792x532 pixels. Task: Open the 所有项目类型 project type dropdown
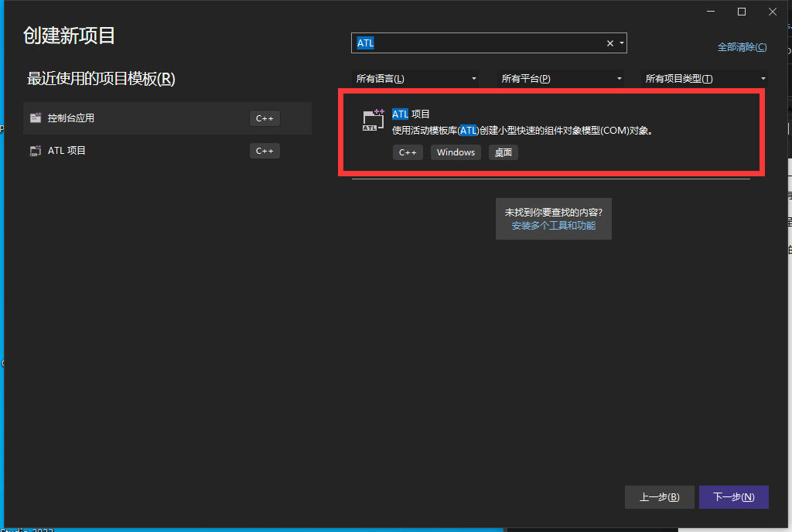point(705,79)
